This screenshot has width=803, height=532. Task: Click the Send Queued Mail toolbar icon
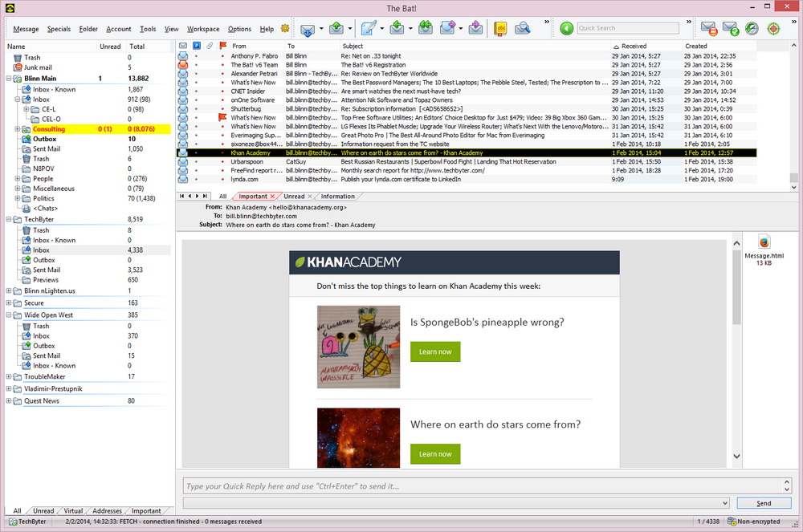[336, 29]
